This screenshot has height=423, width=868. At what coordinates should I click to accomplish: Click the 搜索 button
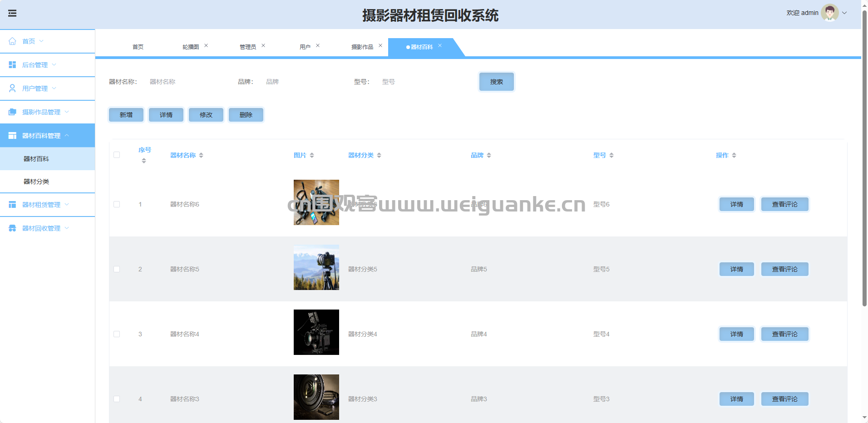coord(496,82)
